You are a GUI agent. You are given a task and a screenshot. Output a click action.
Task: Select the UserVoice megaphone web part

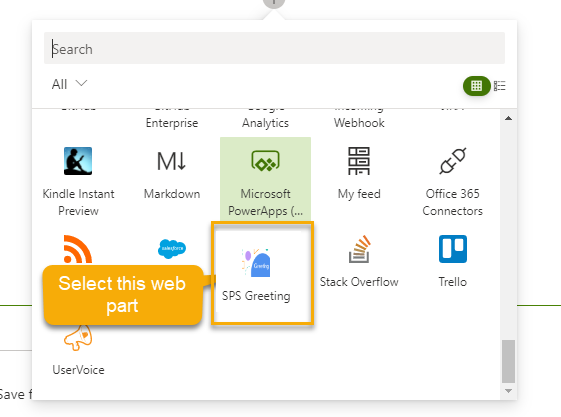[x=78, y=349]
